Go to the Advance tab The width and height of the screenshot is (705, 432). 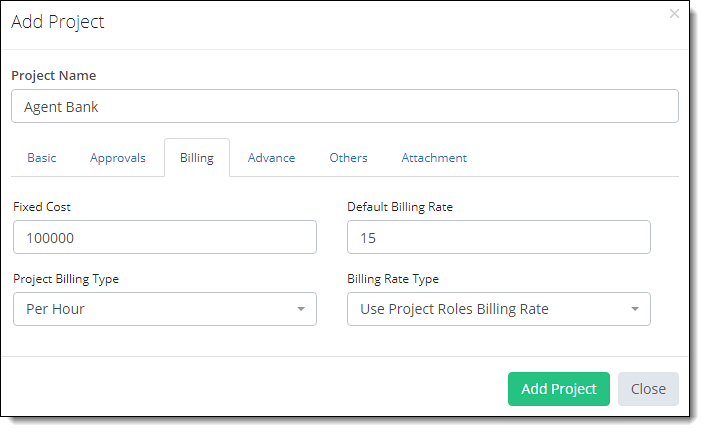click(x=272, y=158)
